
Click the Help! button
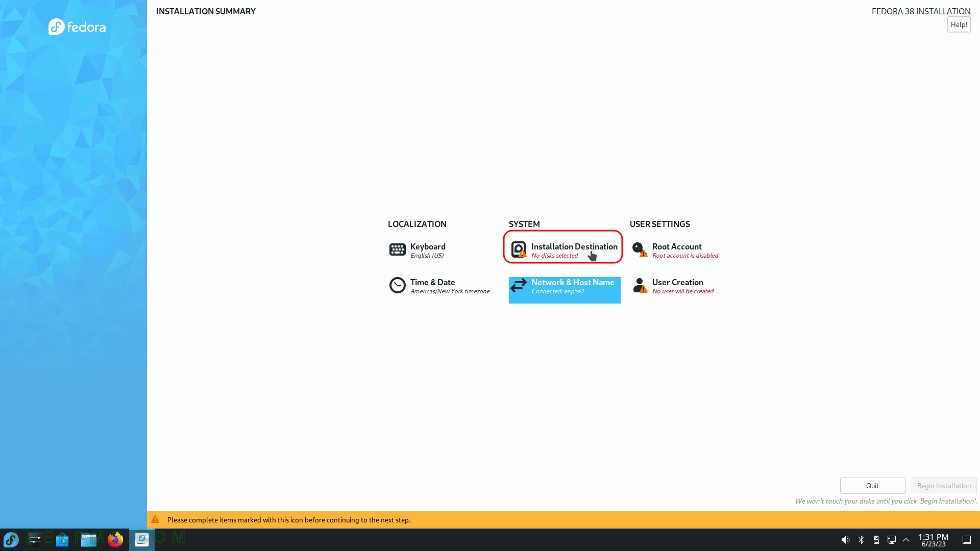point(959,24)
